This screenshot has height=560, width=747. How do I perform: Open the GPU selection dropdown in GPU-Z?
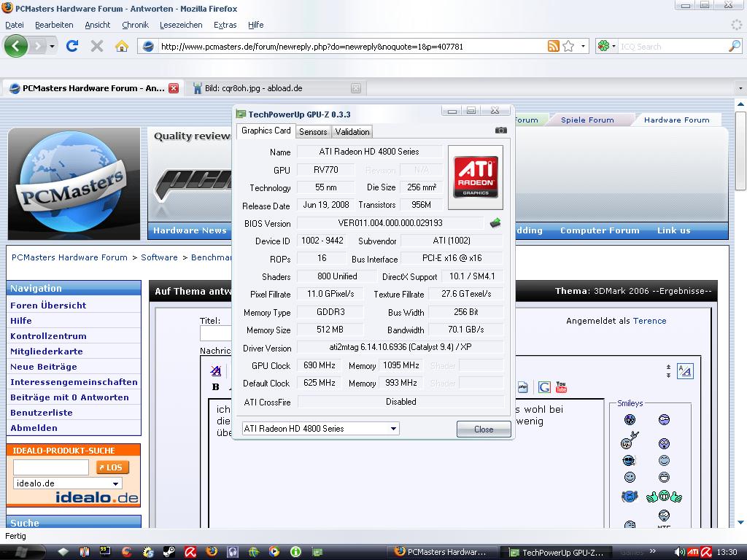[393, 429]
